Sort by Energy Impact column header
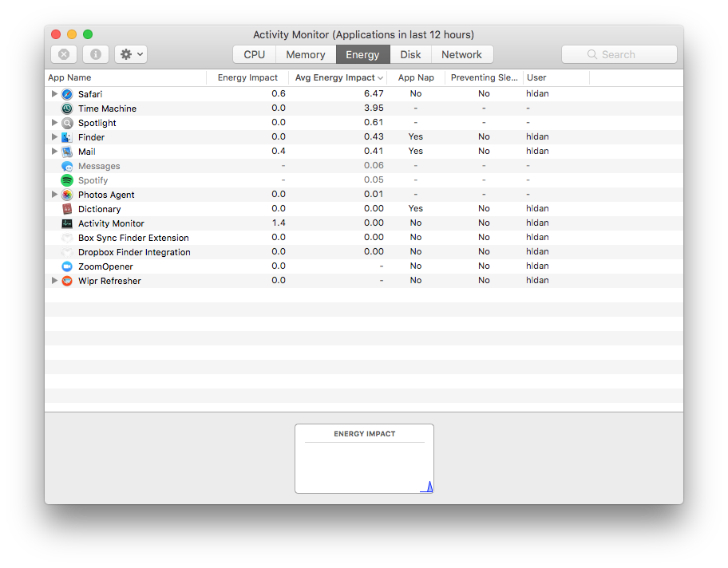Image resolution: width=728 pixels, height=568 pixels. pyautogui.click(x=247, y=77)
